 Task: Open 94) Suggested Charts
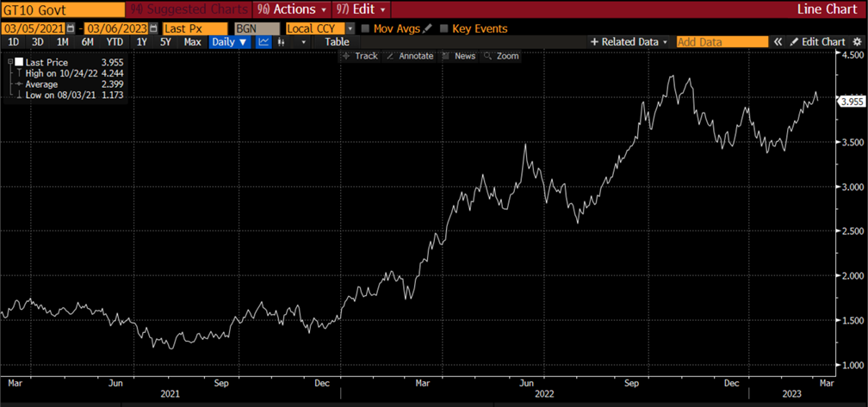189,9
